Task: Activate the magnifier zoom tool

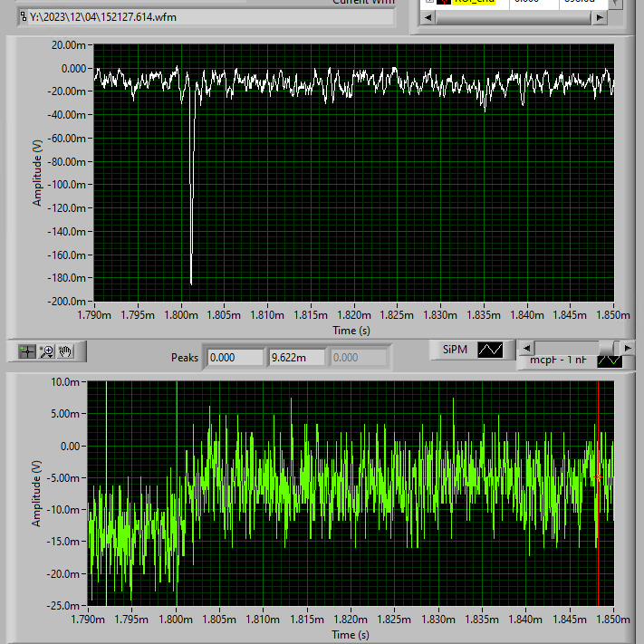Action: click(46, 351)
